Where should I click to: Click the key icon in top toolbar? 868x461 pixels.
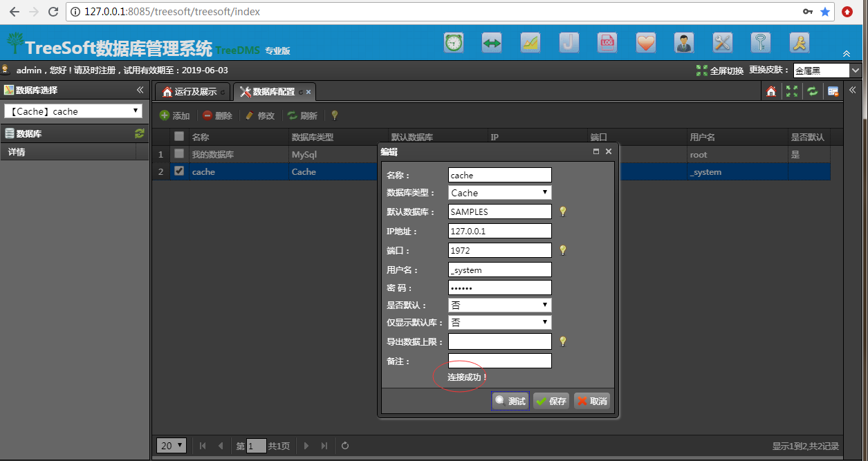point(760,42)
